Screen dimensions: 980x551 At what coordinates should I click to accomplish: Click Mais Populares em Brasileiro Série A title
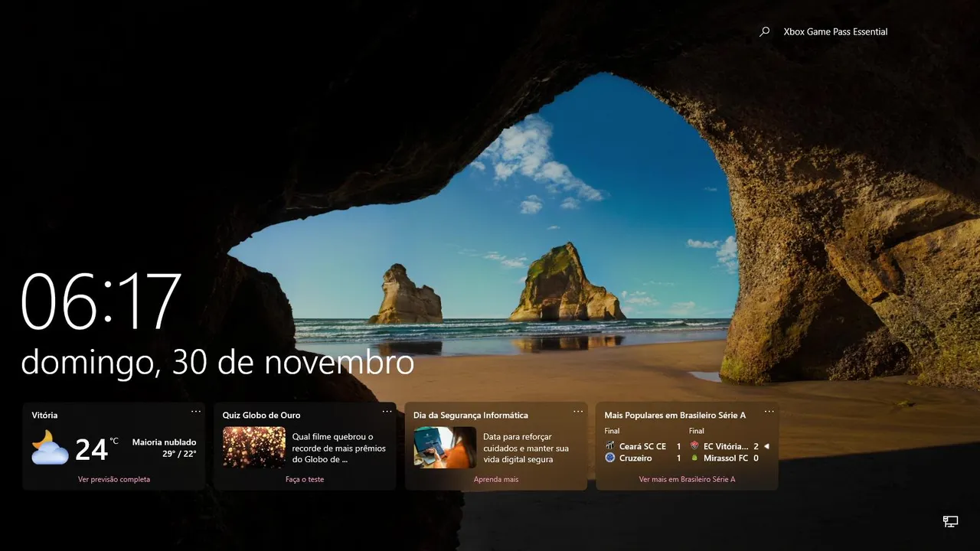click(x=675, y=416)
